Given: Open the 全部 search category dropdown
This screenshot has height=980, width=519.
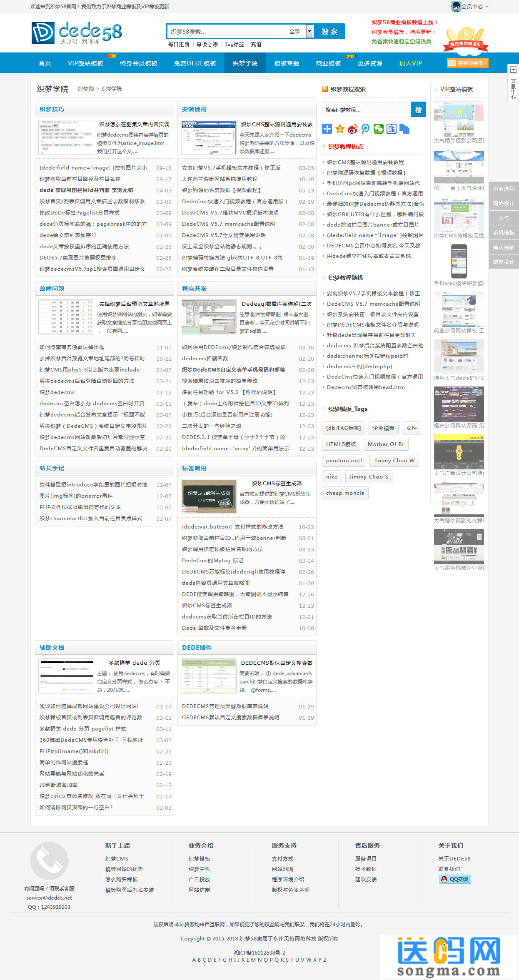Looking at the screenshot, I should point(297,31).
